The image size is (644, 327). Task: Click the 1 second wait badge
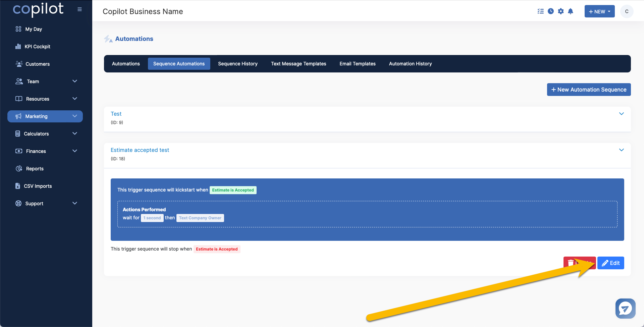click(152, 218)
